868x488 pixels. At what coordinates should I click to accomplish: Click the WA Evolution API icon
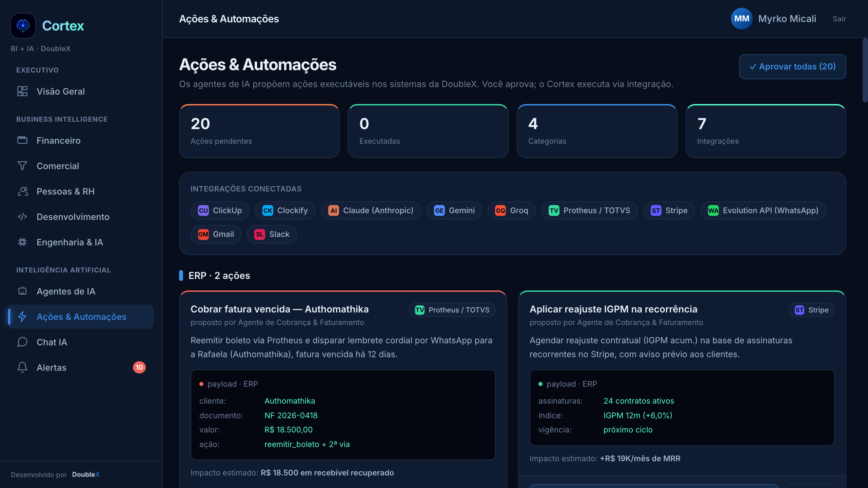(x=713, y=210)
